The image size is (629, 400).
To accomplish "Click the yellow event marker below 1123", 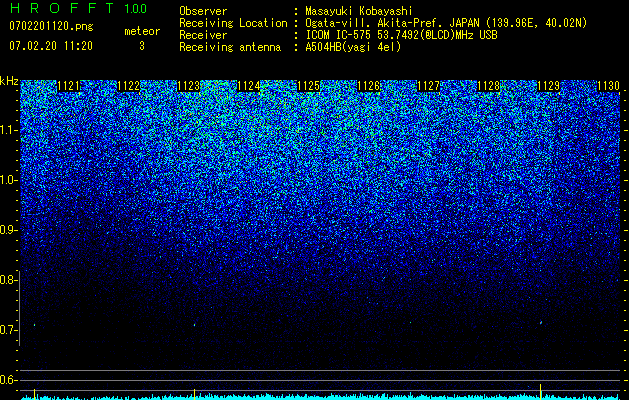I will coord(195,394).
